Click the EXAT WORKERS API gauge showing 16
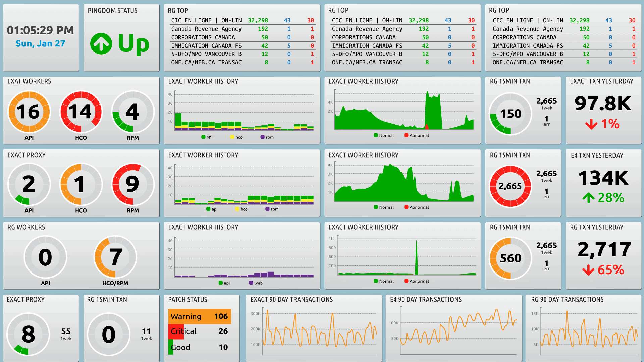644x362 pixels. point(29,112)
